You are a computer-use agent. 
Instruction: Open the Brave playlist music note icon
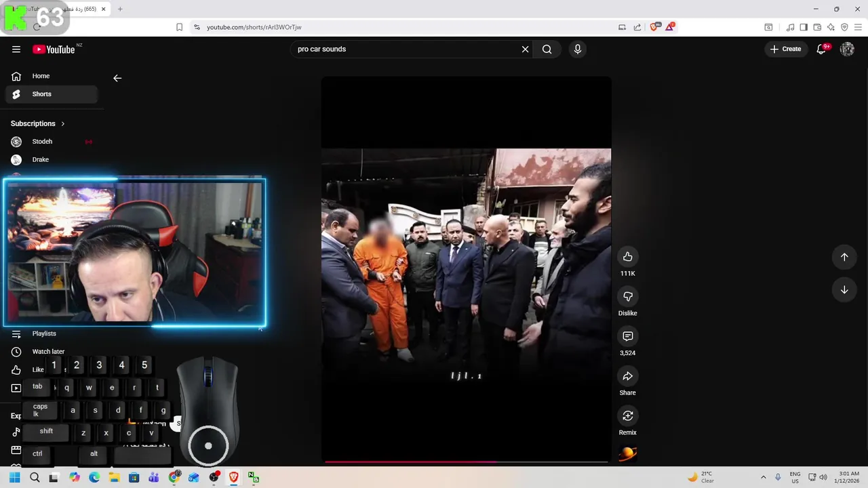click(790, 27)
